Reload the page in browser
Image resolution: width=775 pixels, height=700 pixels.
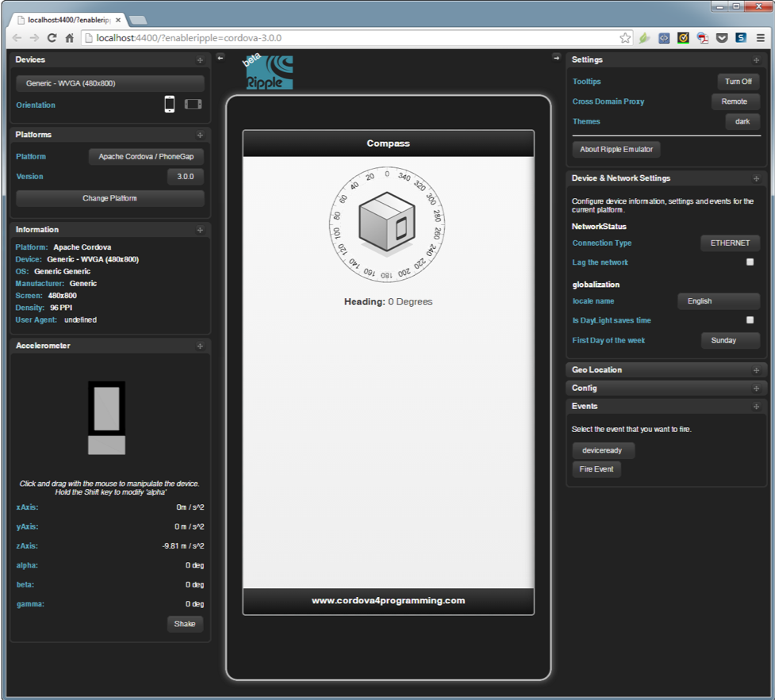[x=52, y=38]
